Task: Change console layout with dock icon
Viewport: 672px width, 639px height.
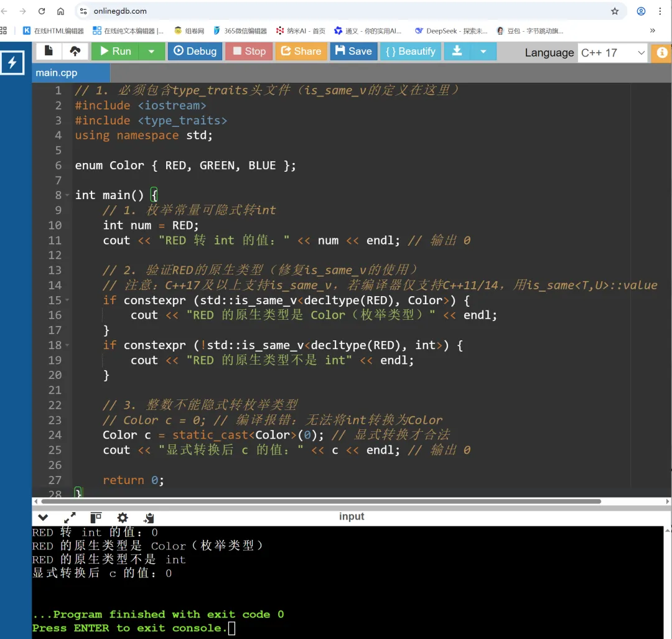Action: coord(95,517)
